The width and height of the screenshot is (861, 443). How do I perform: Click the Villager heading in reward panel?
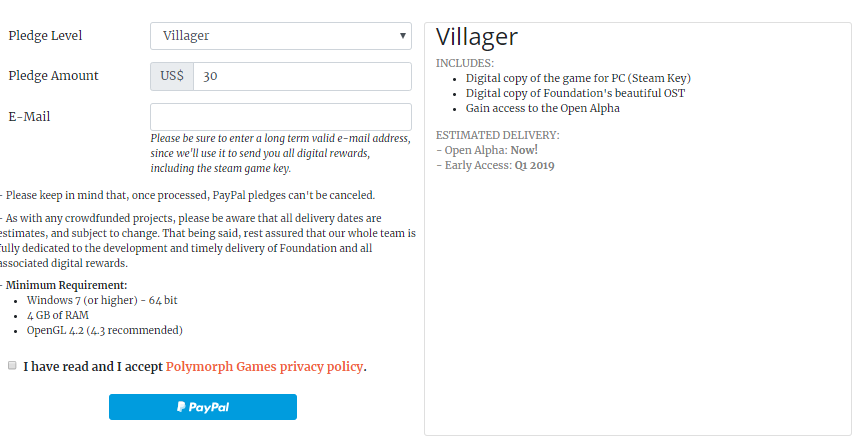click(477, 38)
